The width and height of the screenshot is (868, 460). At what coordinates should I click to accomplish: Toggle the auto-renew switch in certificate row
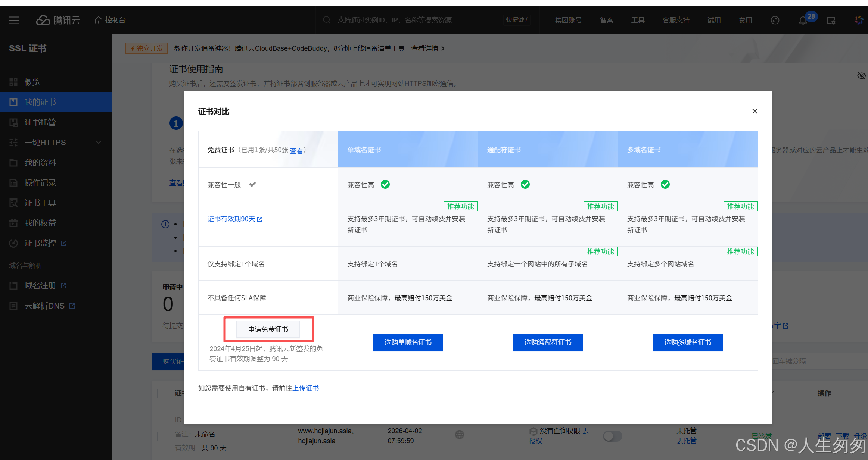click(612, 436)
